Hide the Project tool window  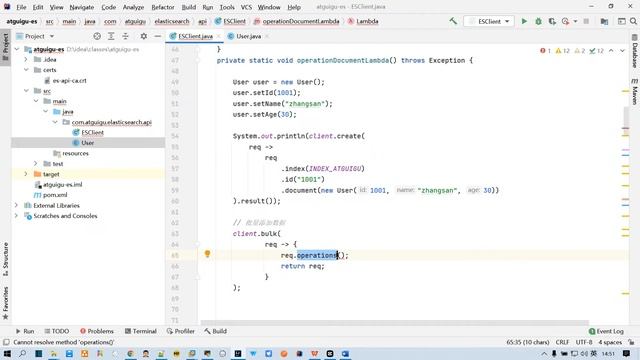point(158,36)
